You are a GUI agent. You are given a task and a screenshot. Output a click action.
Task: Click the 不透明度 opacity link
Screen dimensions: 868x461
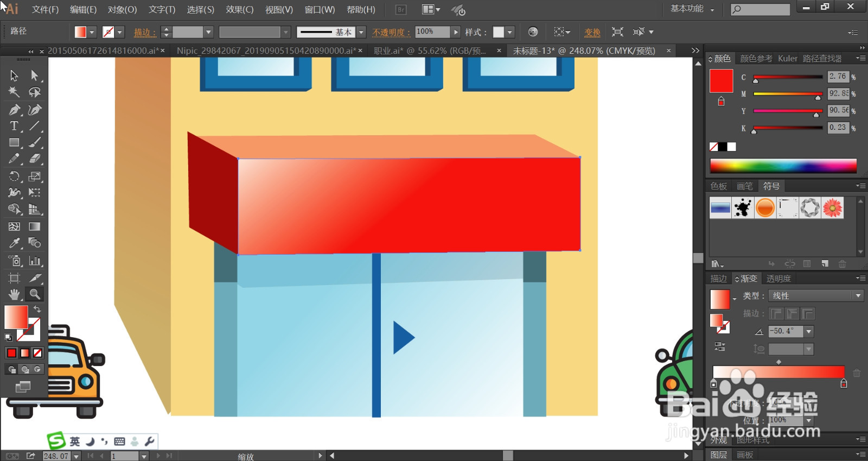[391, 33]
